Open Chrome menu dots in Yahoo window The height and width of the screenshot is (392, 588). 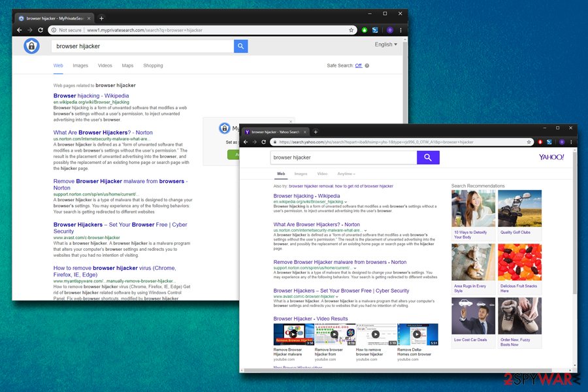point(571,142)
